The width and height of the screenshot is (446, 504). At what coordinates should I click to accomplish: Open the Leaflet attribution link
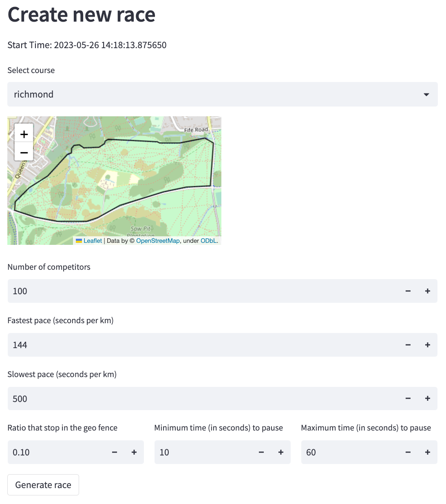click(93, 241)
